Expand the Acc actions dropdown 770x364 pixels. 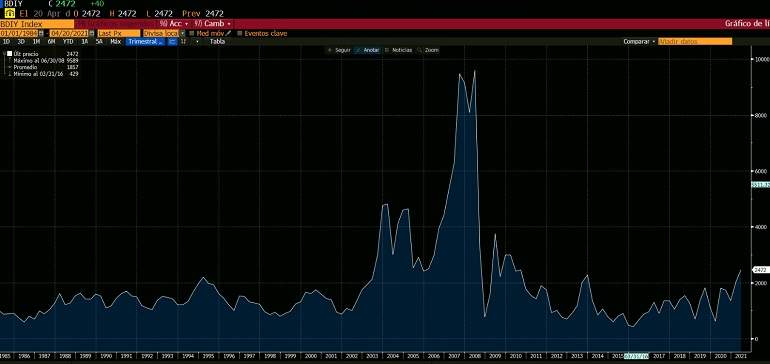click(174, 24)
